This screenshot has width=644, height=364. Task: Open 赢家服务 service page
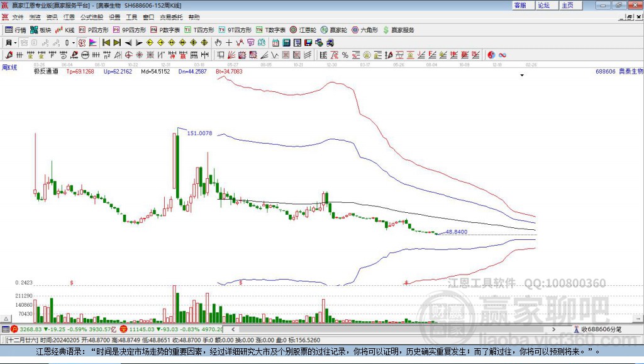tap(398, 30)
